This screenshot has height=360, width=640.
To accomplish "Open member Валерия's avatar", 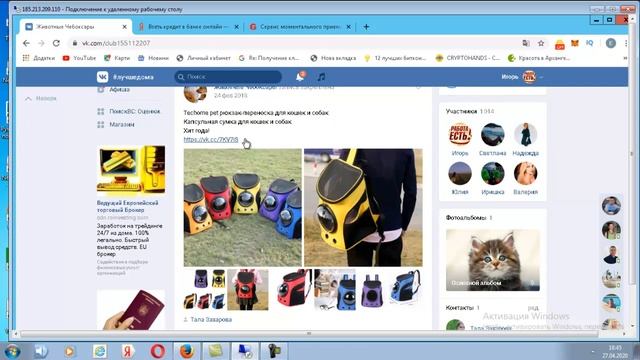I will pos(525,173).
